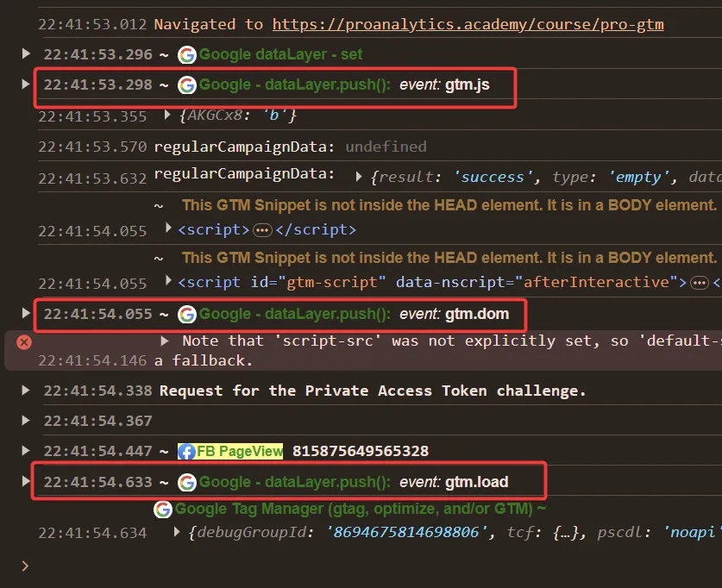This screenshot has width=722, height=588.
Task: Click the timestamp 22:41:53.012
Action: click(x=92, y=24)
